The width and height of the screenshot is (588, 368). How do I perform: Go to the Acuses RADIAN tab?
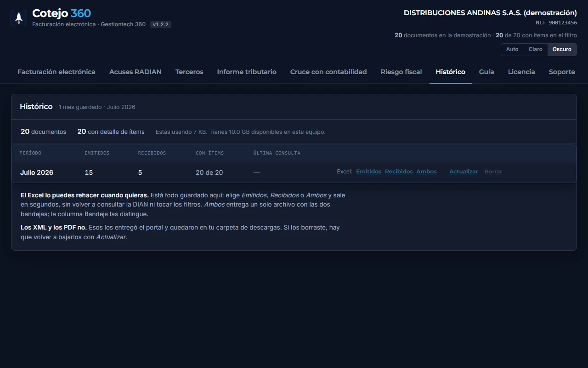(x=136, y=72)
